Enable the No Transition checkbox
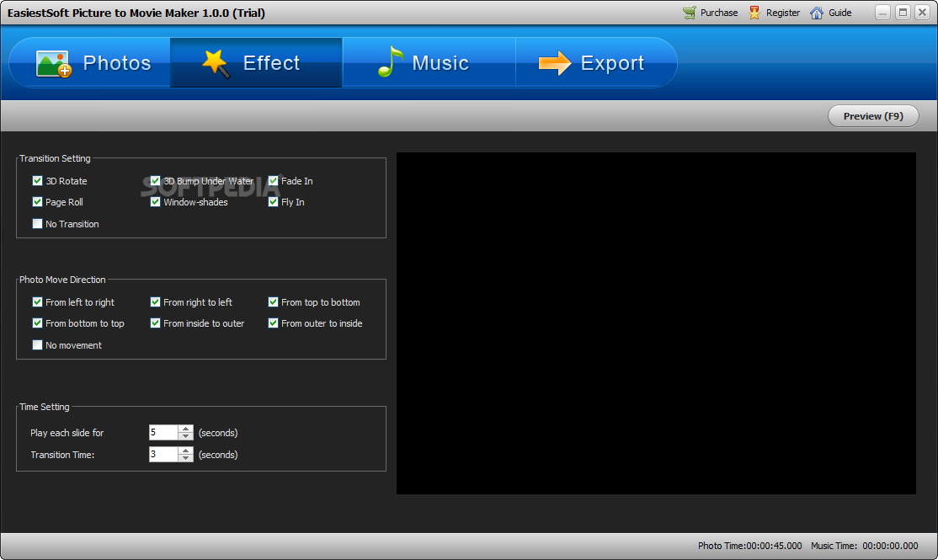The width and height of the screenshot is (938, 560). coord(37,224)
